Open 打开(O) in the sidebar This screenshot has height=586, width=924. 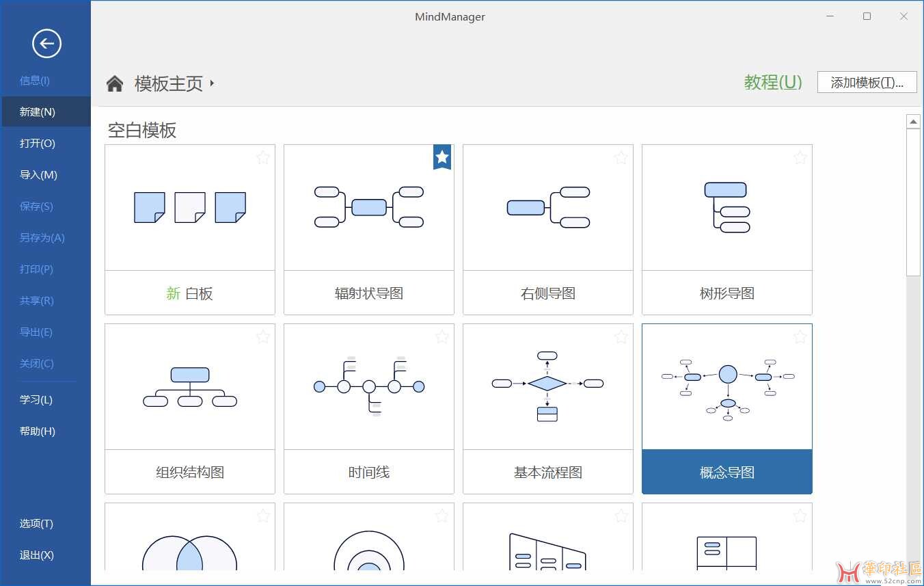point(38,144)
